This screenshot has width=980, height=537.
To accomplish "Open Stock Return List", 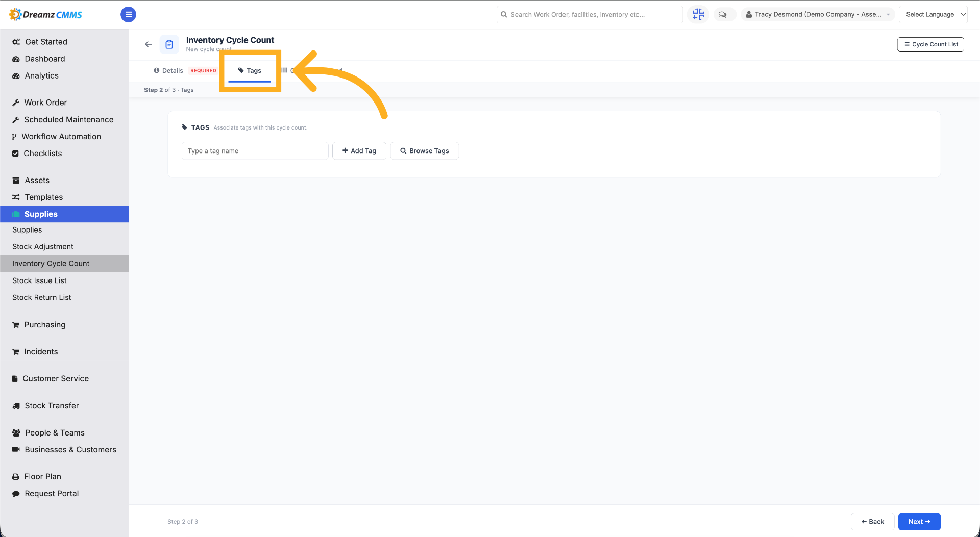I will coord(42,297).
